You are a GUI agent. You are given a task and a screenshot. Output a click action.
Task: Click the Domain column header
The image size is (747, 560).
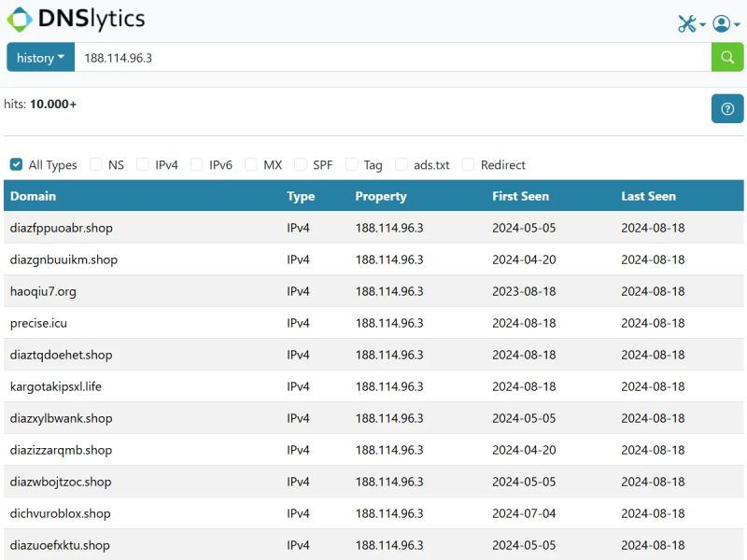click(33, 196)
